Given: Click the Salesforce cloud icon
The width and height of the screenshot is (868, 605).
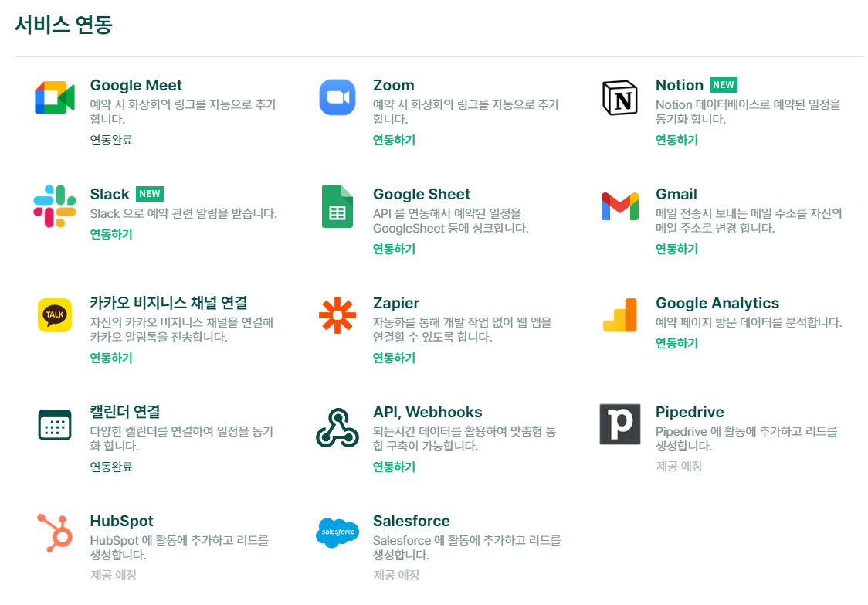Looking at the screenshot, I should click(337, 532).
